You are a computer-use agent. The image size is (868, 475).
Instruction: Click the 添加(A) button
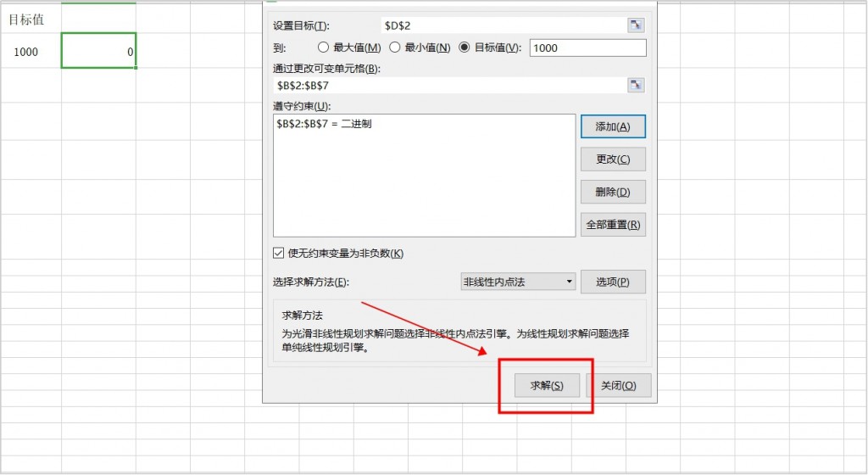(x=613, y=126)
